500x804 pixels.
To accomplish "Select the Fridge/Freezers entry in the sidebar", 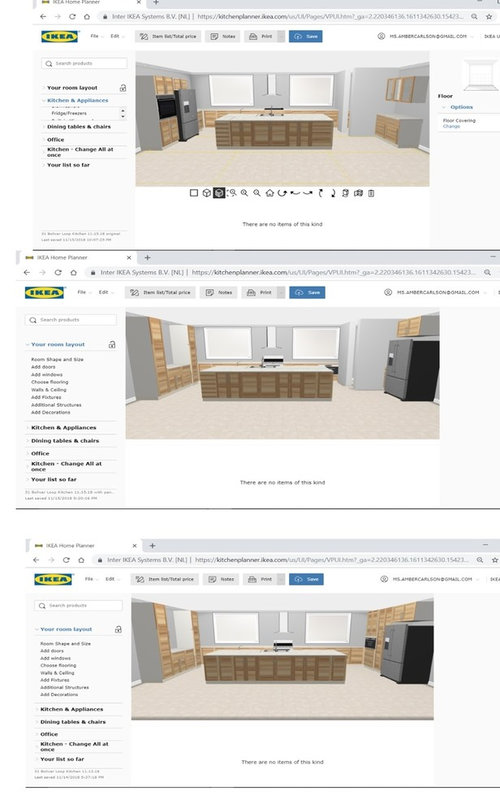I will [x=69, y=113].
